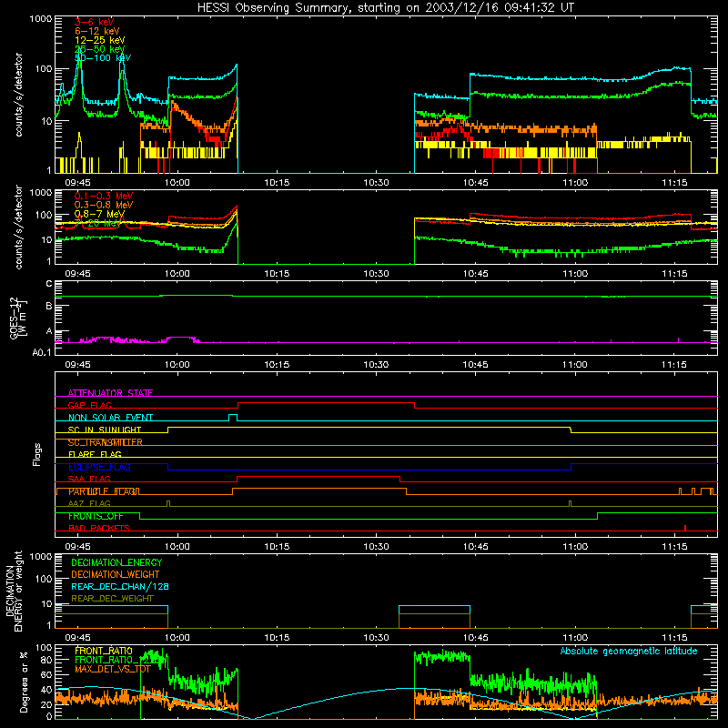Click the 'Flags' vertical axis label
The width and height of the screenshot is (728, 728).
point(36,454)
